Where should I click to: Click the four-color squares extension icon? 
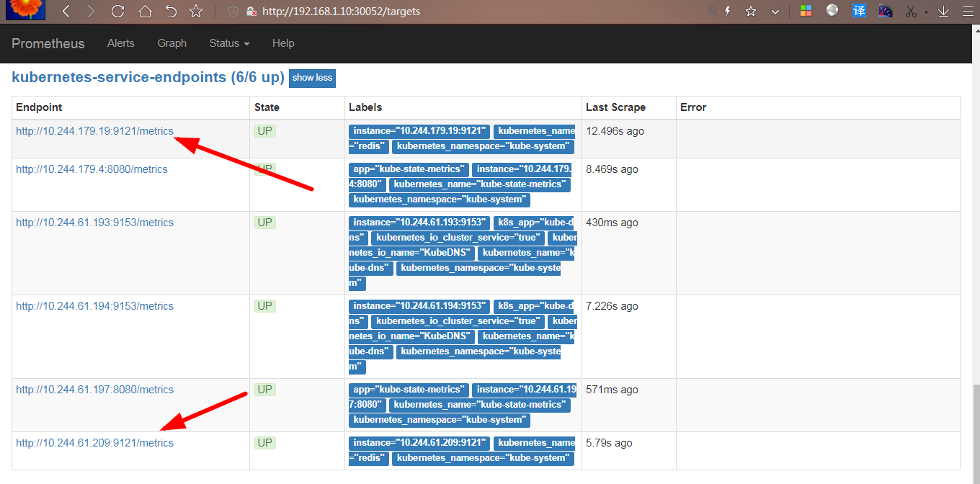(x=806, y=11)
